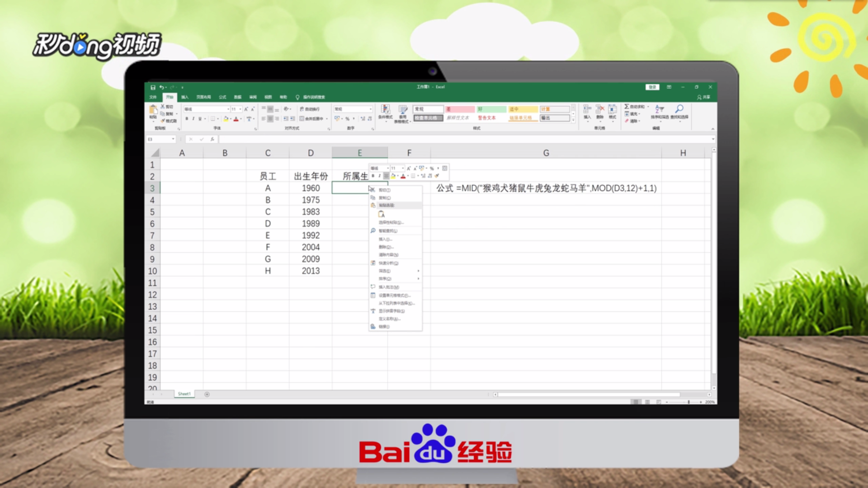Image resolution: width=868 pixels, height=488 pixels.
Task: Open the Name Box dropdown arrow
Action: pos(173,139)
